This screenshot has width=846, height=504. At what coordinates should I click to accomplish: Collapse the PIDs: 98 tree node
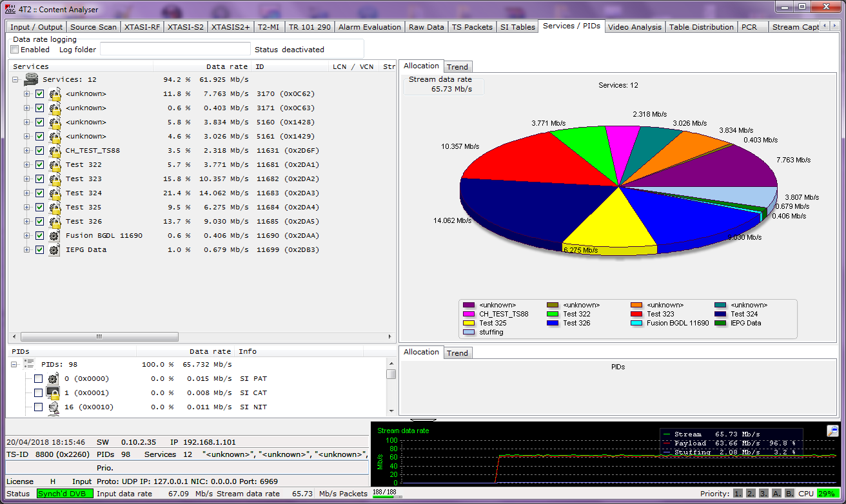(x=14, y=364)
